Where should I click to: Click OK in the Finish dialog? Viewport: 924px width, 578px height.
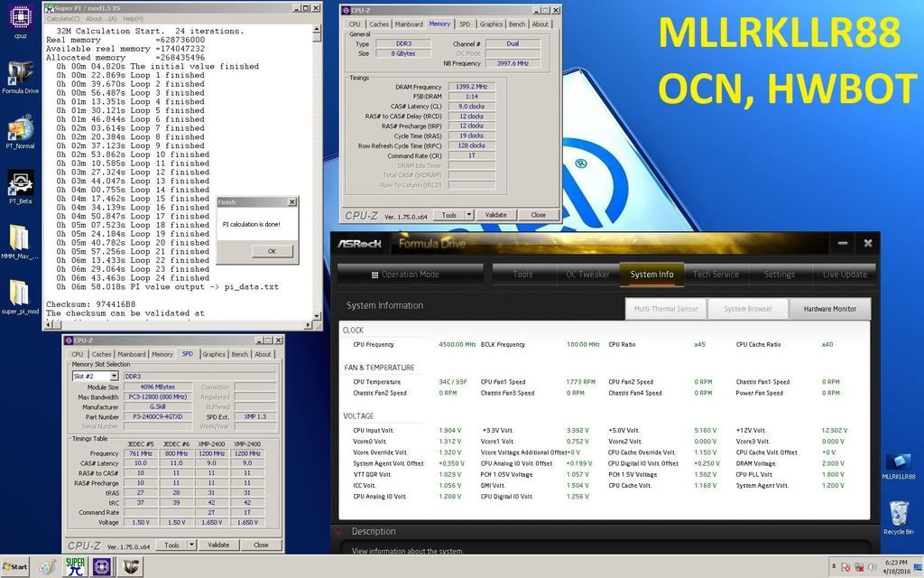(x=272, y=251)
